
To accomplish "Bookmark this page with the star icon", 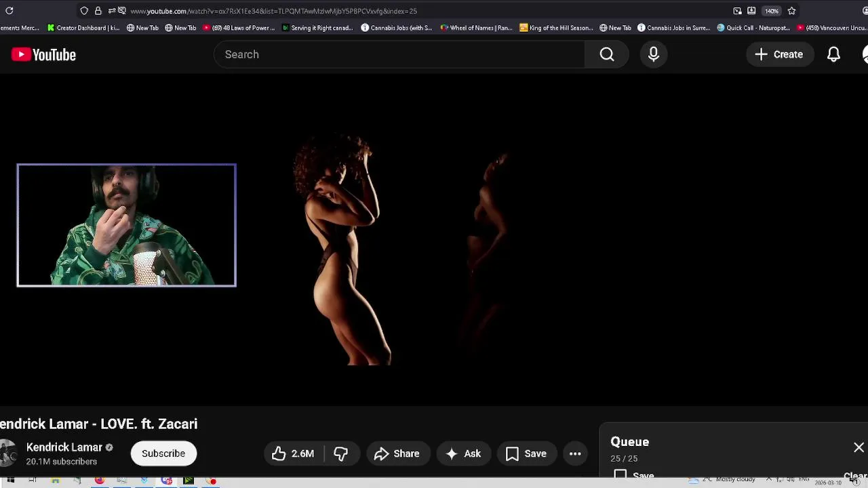I will pos(791,11).
